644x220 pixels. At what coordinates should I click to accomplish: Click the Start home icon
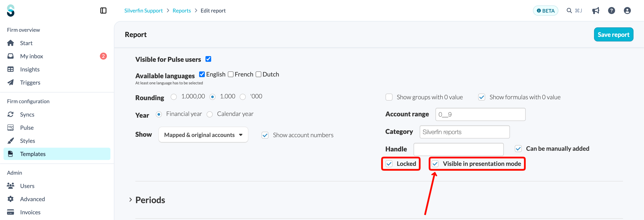(x=11, y=43)
